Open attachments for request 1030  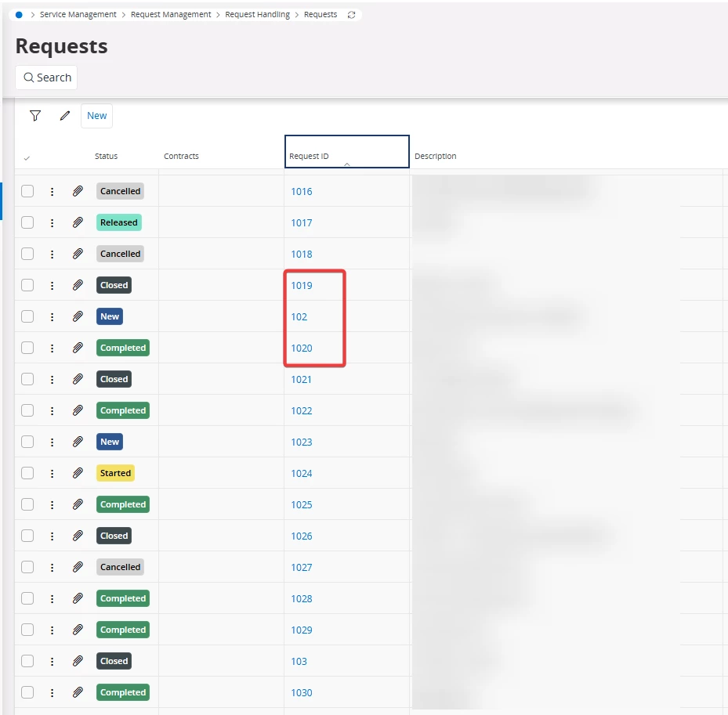coord(78,692)
